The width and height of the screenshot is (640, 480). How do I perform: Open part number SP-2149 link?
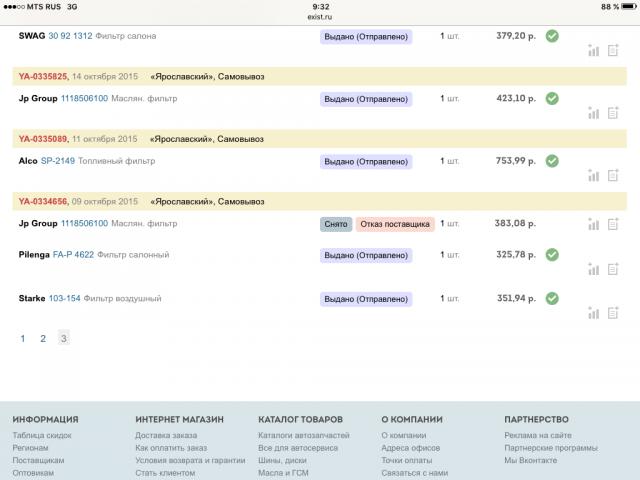[58, 161]
